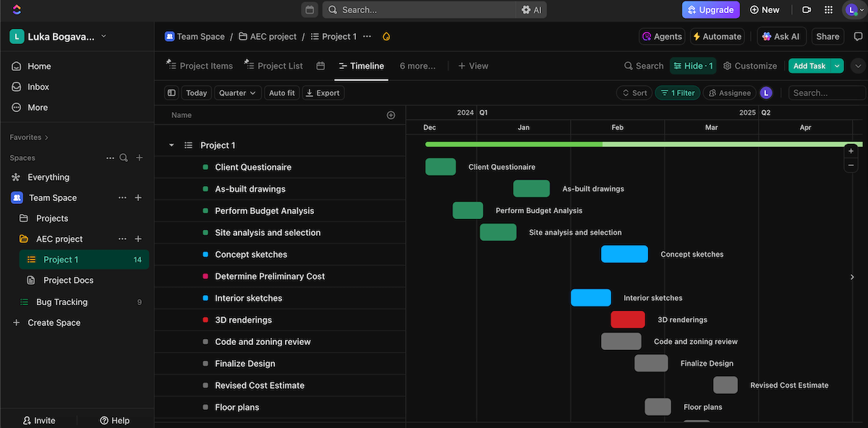Click the apps grid icon in the top bar

827,9
